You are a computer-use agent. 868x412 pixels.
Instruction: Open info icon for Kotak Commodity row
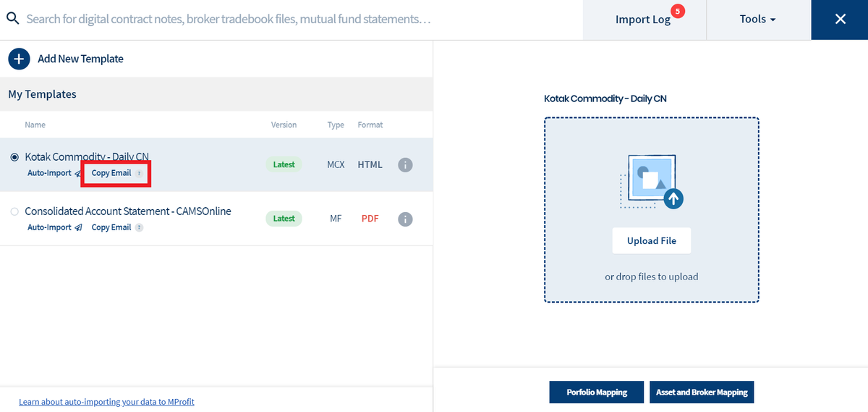pyautogui.click(x=406, y=165)
